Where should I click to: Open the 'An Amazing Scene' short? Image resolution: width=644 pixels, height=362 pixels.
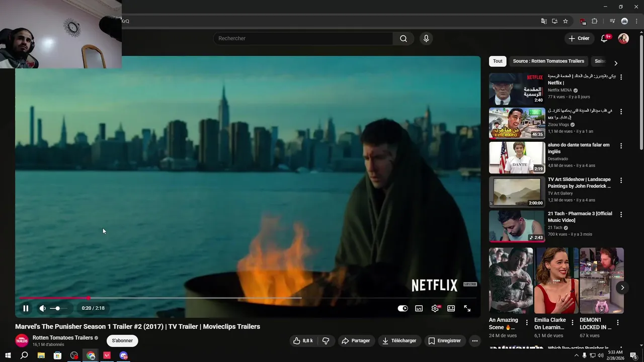click(511, 281)
